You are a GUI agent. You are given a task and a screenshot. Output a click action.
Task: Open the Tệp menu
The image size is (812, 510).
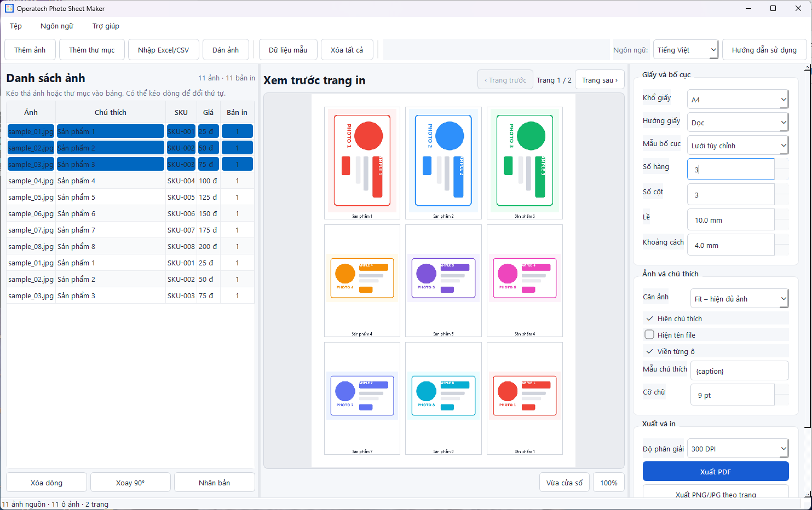point(16,26)
